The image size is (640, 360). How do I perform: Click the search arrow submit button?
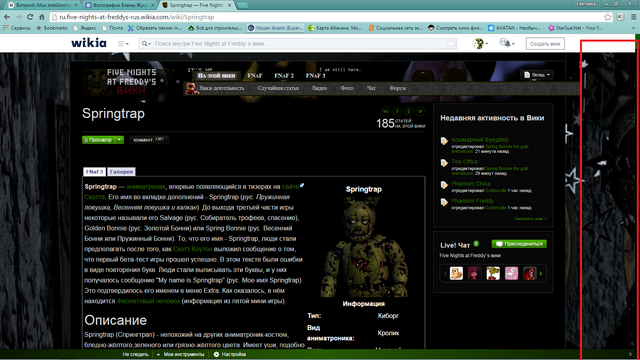tap(451, 44)
